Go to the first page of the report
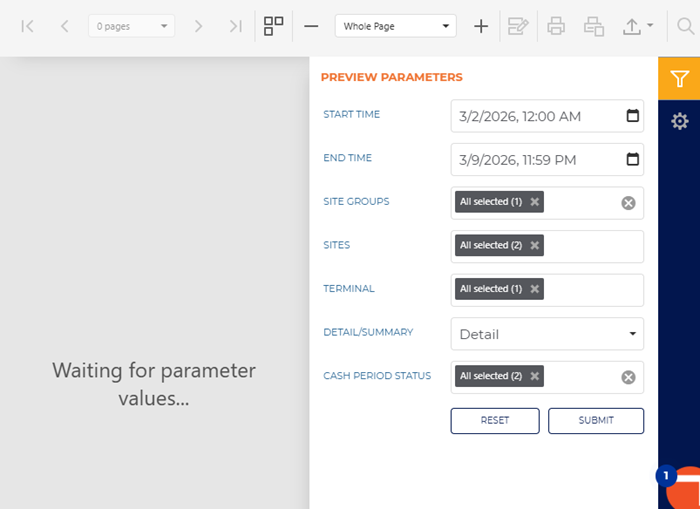The width and height of the screenshot is (700, 509). click(x=28, y=26)
